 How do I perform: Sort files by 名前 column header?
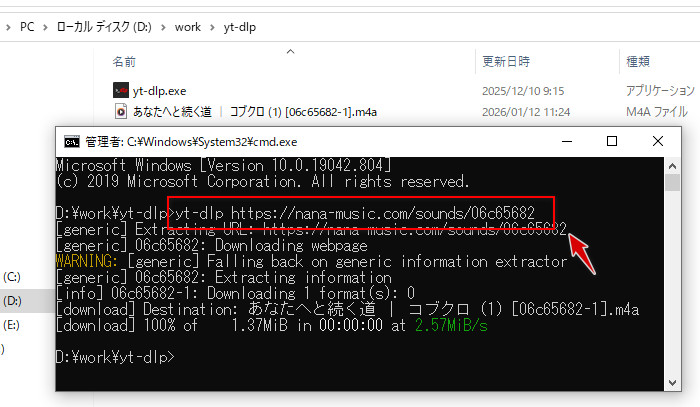tap(124, 62)
